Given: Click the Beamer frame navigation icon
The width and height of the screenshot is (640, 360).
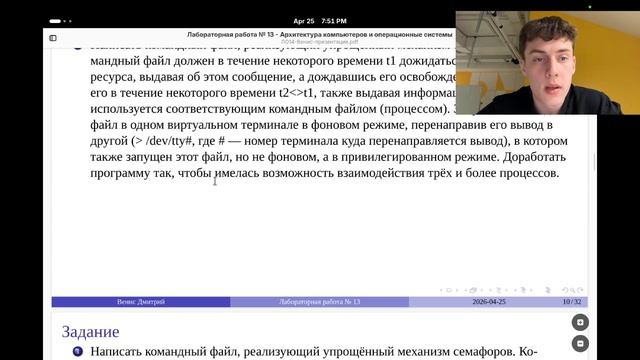Looking at the screenshot, I should coord(473,290).
